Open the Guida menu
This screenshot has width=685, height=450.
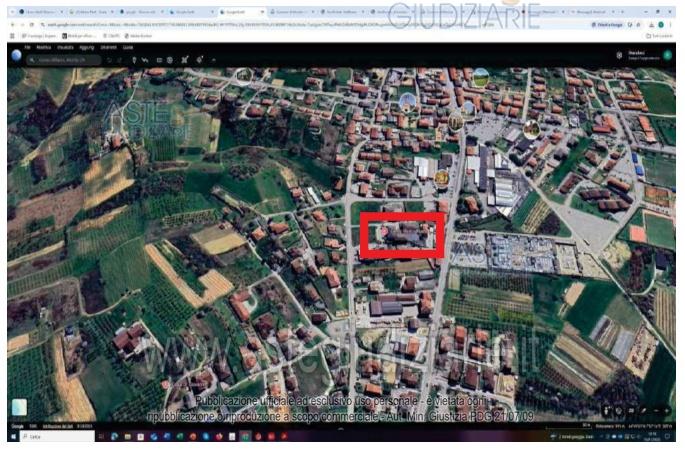128,47
